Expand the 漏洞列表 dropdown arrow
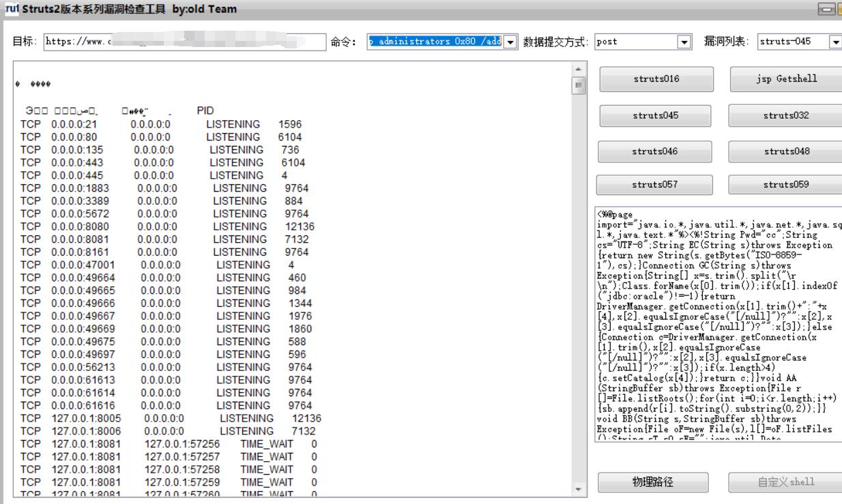The width and height of the screenshot is (842, 504). click(834, 42)
